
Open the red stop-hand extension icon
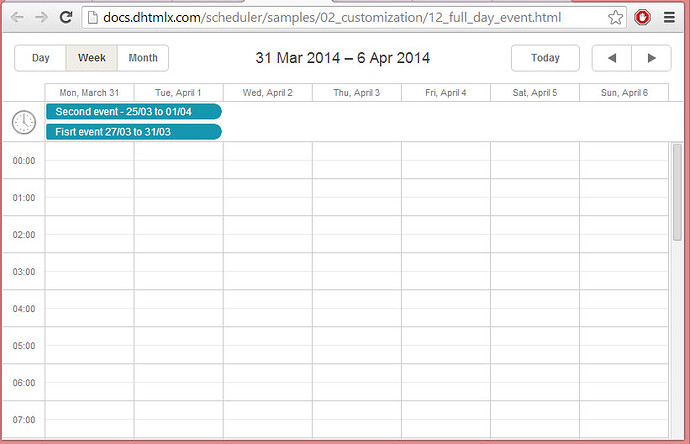(x=642, y=18)
